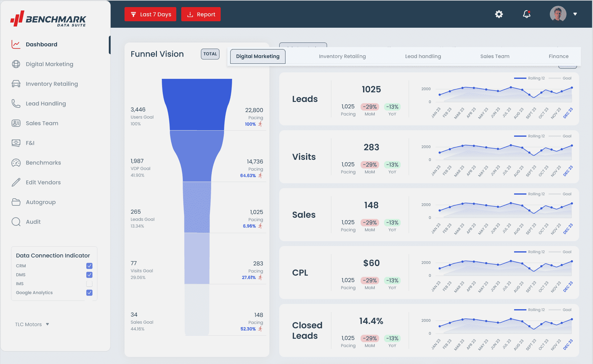This screenshot has height=364, width=593.
Task: Open the user profile dropdown arrow
Action: (575, 14)
